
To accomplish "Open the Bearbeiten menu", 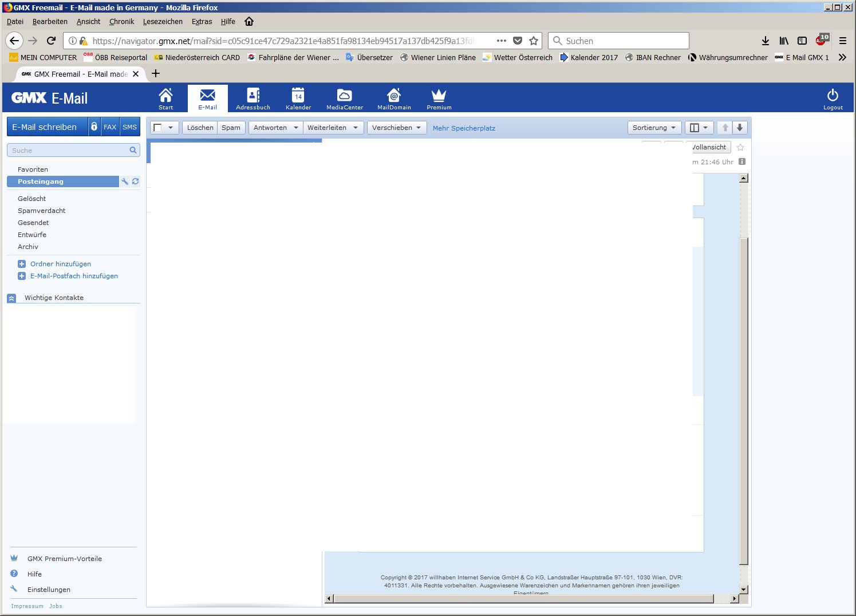I will 50,21.
